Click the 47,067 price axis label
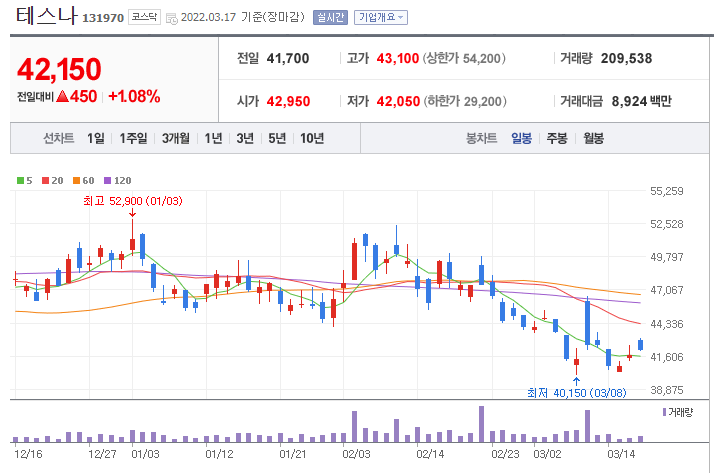The width and height of the screenshot is (714, 473). (x=667, y=290)
